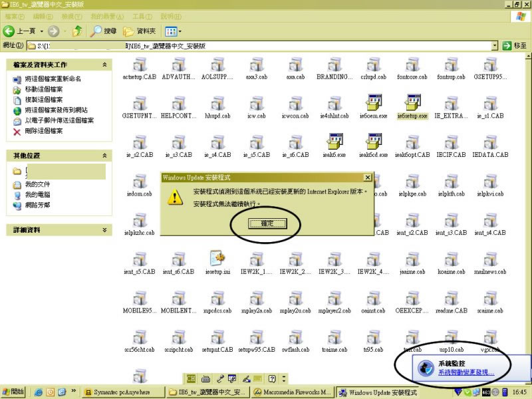Image resolution: width=532 pixels, height=399 pixels.
Task: Launch Internet Explorer from quick launch
Action: tap(39, 392)
